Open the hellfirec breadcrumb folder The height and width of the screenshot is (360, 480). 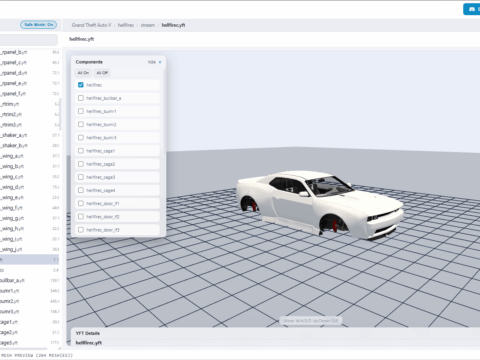coord(126,25)
